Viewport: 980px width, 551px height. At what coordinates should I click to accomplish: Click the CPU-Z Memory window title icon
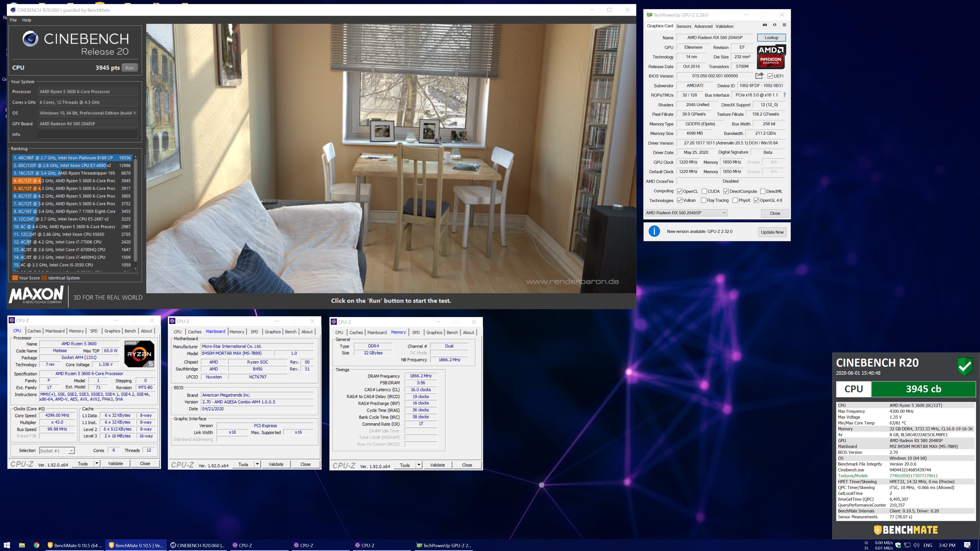[334, 322]
